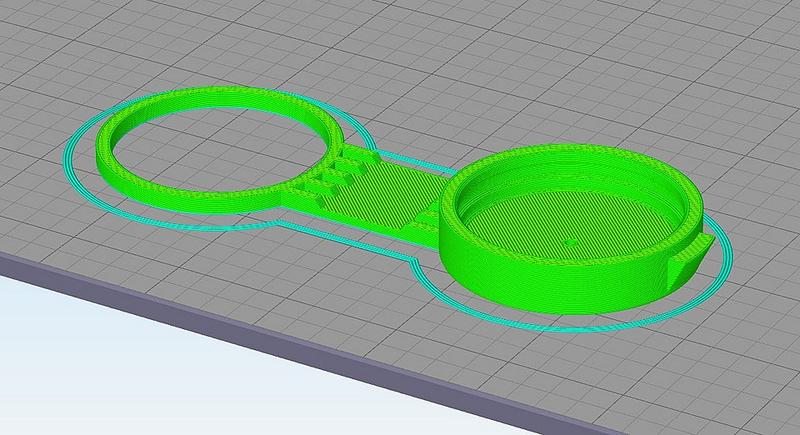
Task: Click the cyan skirt outline left of the ring
Action: (72, 160)
